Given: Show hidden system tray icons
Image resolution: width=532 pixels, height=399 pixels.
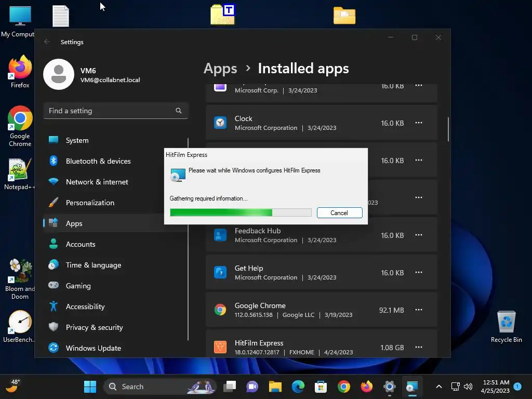Looking at the screenshot, I should point(438,387).
